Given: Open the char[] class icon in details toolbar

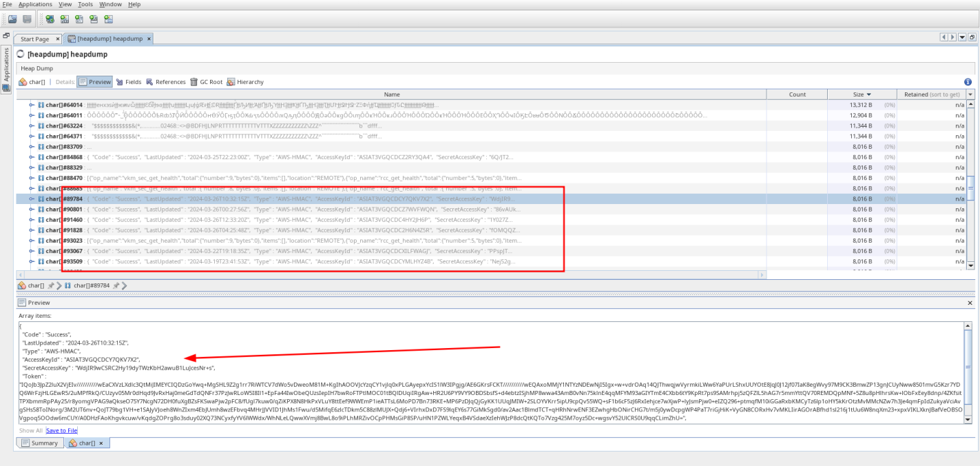Looking at the screenshot, I should click(23, 82).
